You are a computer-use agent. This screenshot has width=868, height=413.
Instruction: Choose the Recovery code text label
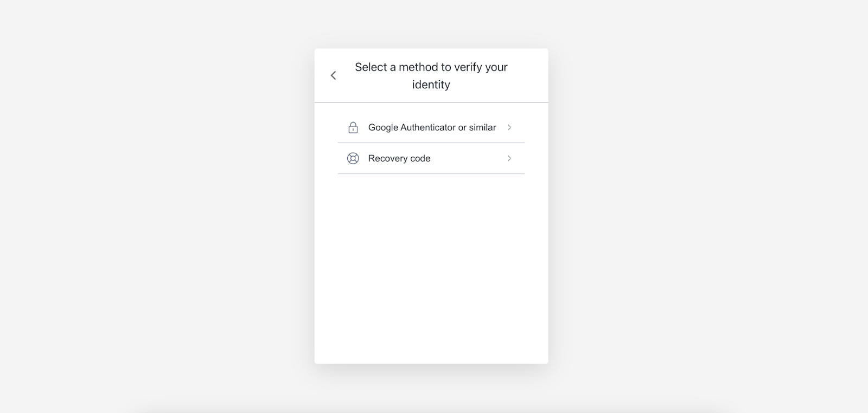[x=399, y=158]
